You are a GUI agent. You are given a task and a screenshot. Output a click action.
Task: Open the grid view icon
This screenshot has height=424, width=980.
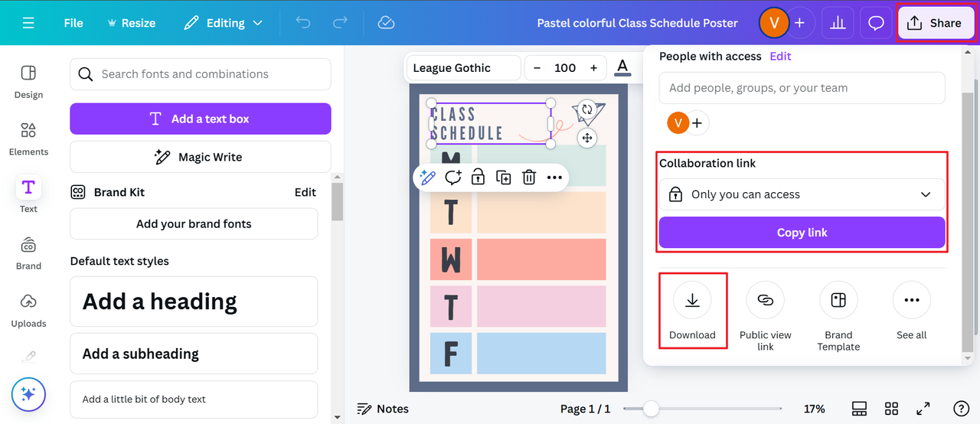click(891, 409)
